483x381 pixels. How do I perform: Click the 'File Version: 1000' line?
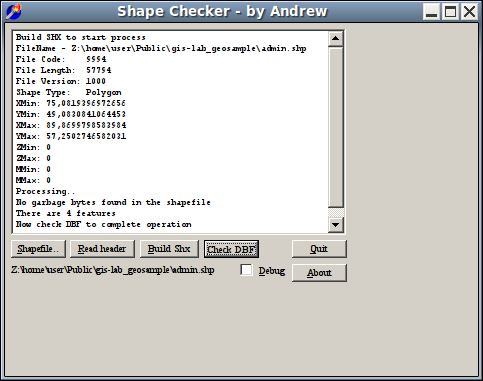[61, 81]
